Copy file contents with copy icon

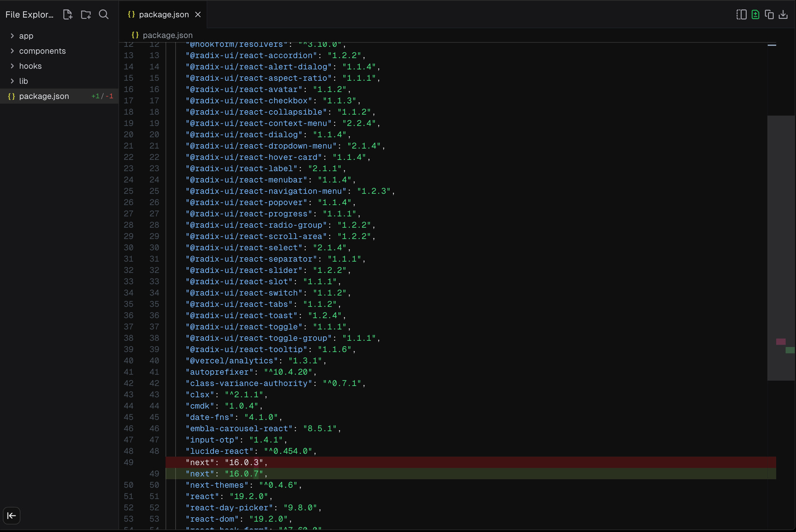tap(769, 15)
